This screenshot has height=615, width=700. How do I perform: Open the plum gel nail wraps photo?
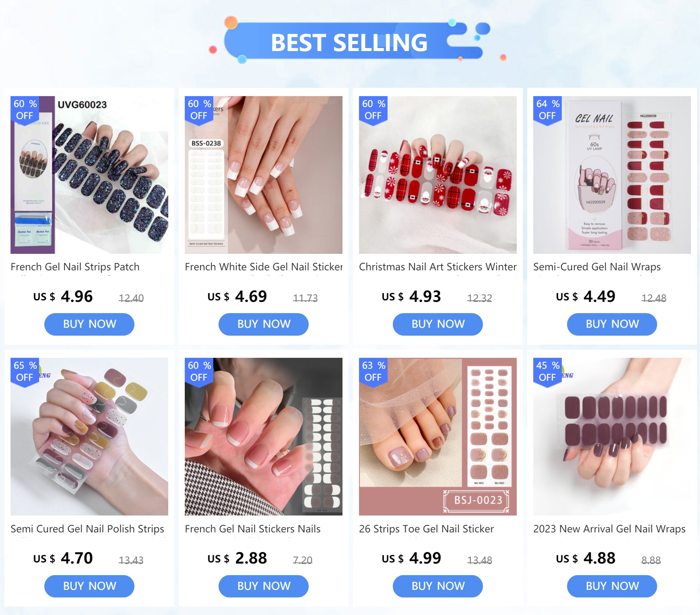[612, 437]
